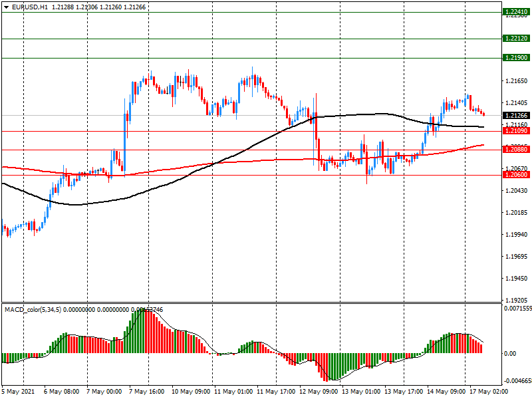Select the 1.20880 red price level tag
This screenshot has width=532, height=399.
[516, 150]
